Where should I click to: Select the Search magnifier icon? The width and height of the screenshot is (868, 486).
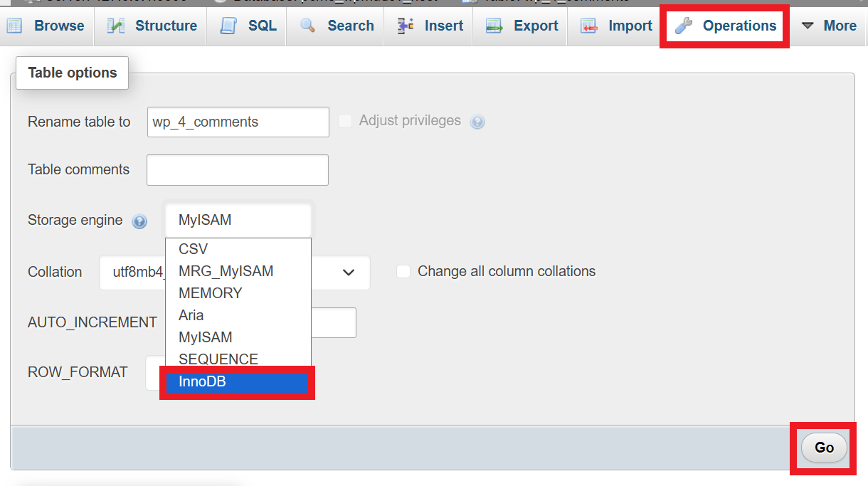tap(307, 26)
